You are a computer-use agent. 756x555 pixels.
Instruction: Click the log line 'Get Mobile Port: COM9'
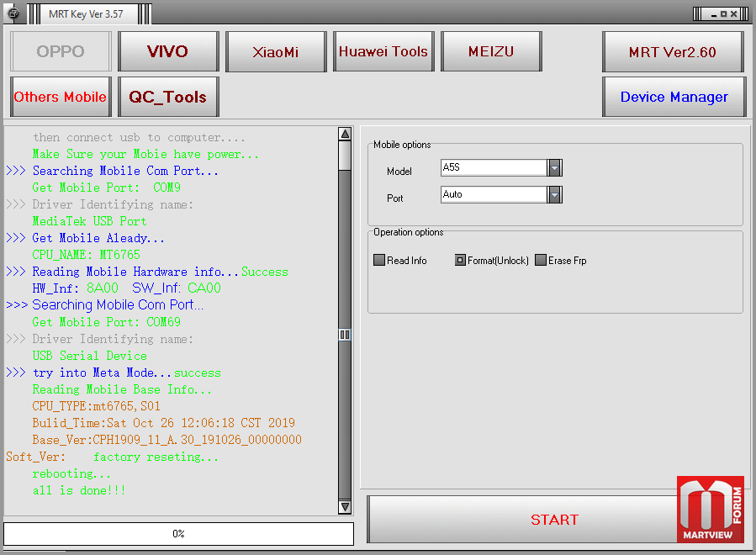[x=107, y=188]
